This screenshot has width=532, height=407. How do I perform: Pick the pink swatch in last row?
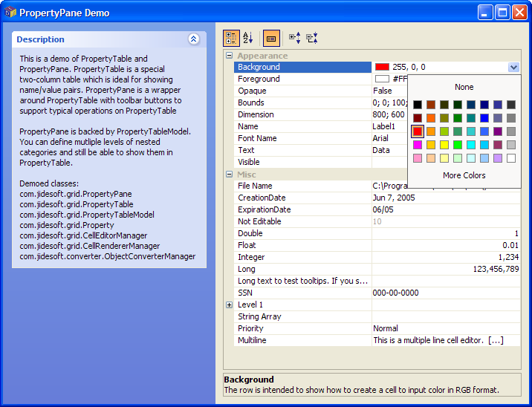click(418, 158)
